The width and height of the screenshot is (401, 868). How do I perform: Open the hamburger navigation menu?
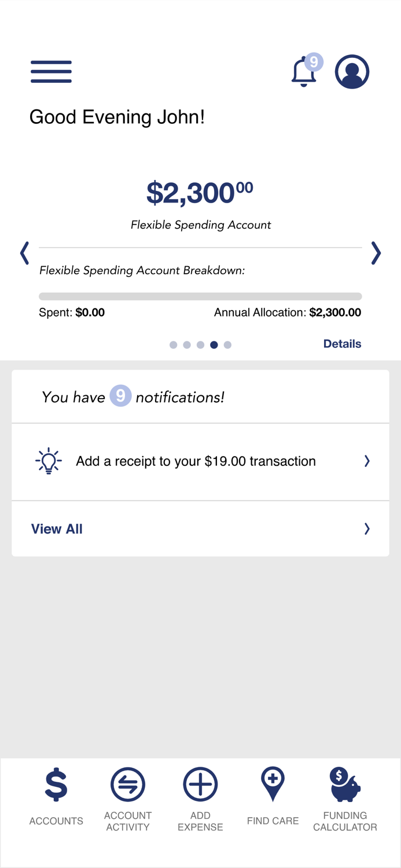51,71
